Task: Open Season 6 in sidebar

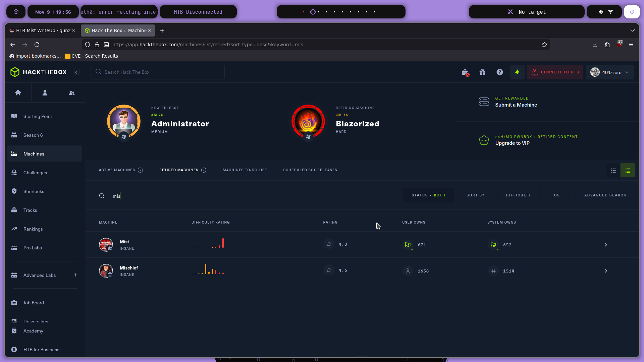Action: tap(45, 135)
